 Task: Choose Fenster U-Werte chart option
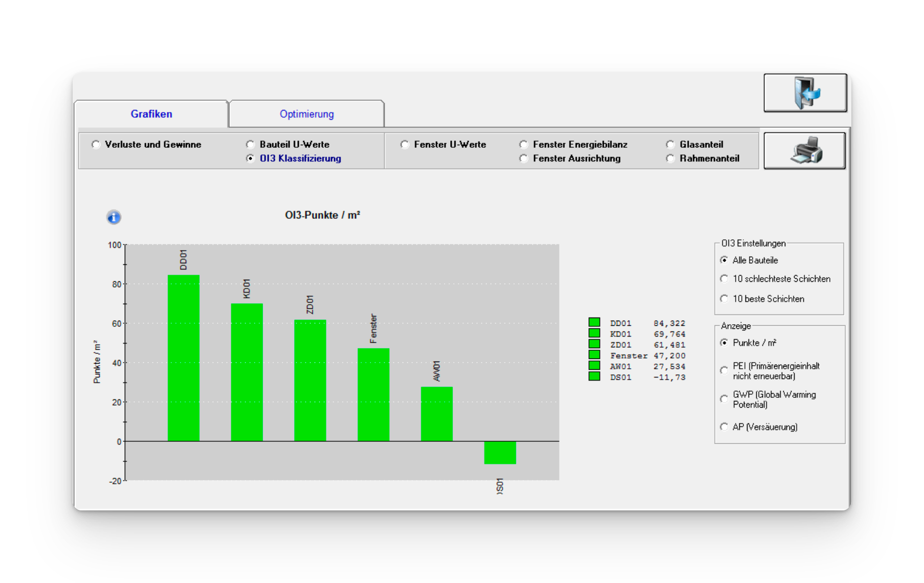pyautogui.click(x=405, y=145)
